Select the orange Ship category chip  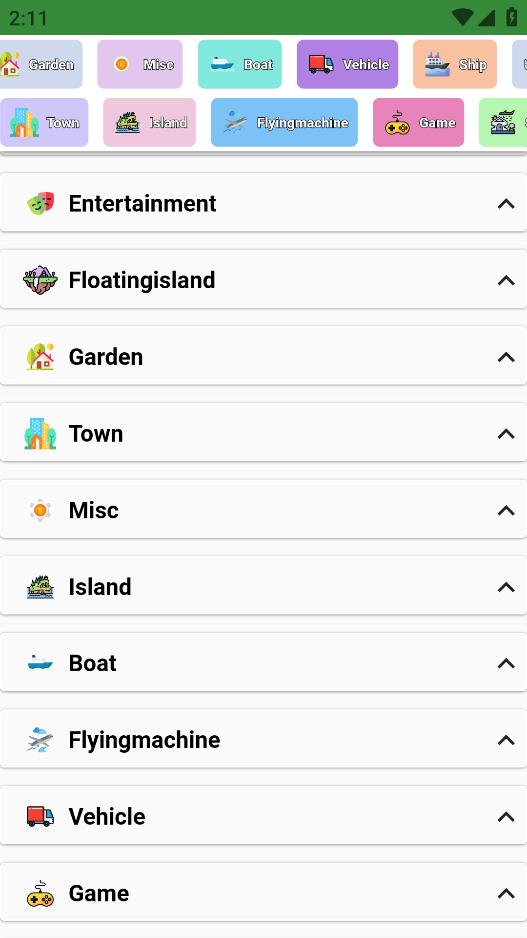tap(455, 64)
